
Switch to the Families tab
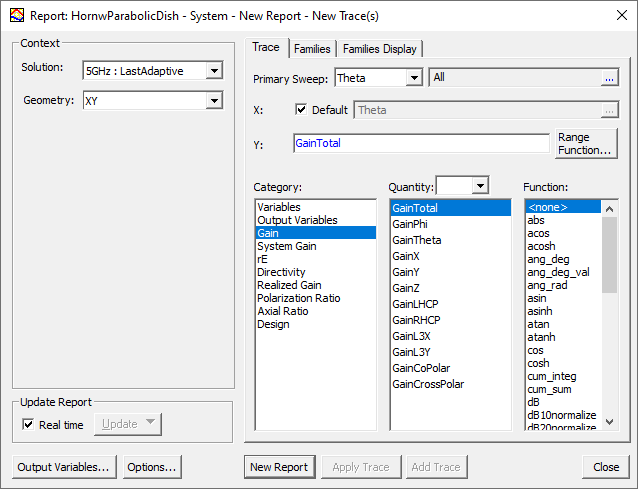click(x=312, y=49)
